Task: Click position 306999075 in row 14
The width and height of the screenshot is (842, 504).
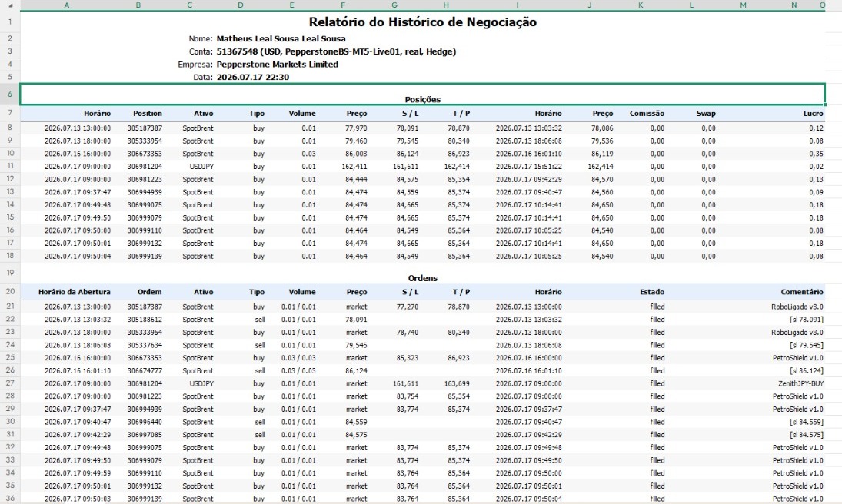Action: [145, 205]
